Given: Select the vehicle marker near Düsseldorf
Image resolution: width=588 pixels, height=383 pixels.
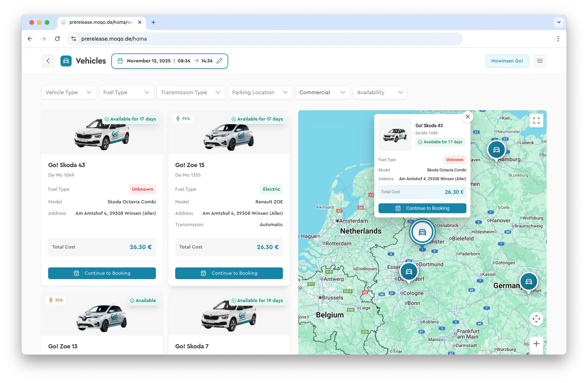Looking at the screenshot, I should point(409,272).
